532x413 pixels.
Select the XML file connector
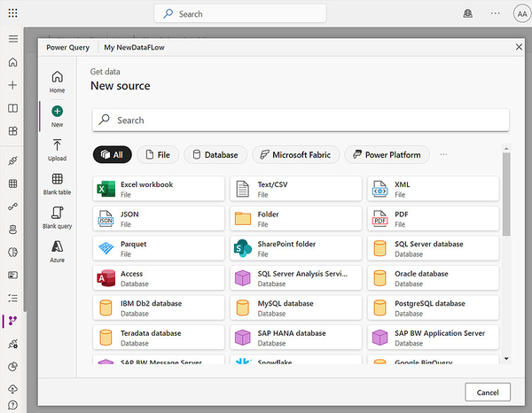(433, 189)
